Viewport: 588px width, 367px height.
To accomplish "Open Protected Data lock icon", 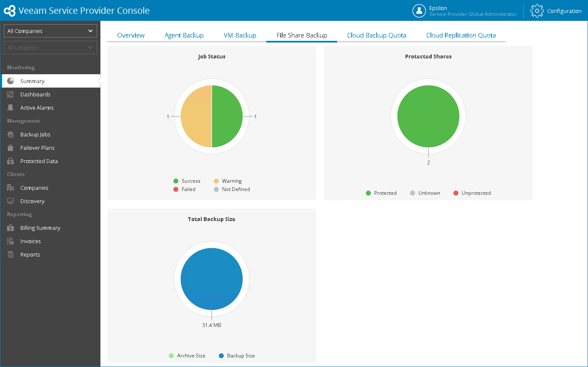I will 10,161.
